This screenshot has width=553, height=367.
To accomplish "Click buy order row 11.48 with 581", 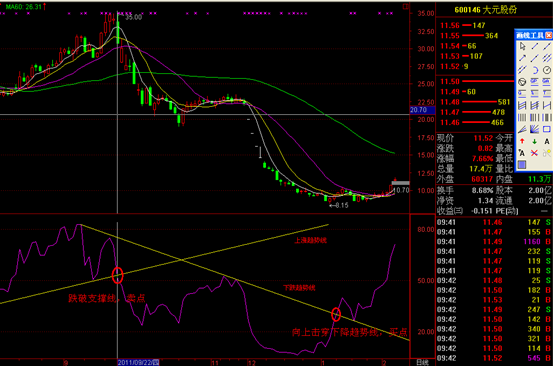I will pyautogui.click(x=475, y=102).
